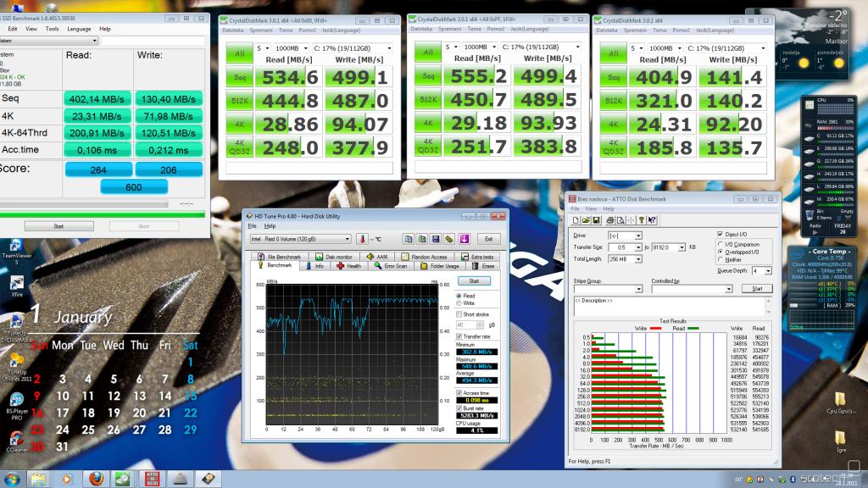This screenshot has width=868, height=488.
Task: Click the floppy save icon in ATTO toolbar
Action: (596, 220)
